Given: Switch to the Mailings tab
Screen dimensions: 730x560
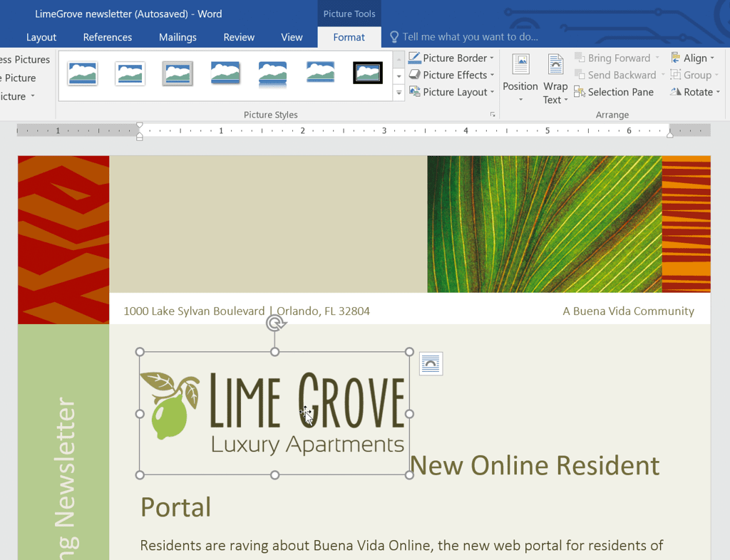Looking at the screenshot, I should pos(177,36).
